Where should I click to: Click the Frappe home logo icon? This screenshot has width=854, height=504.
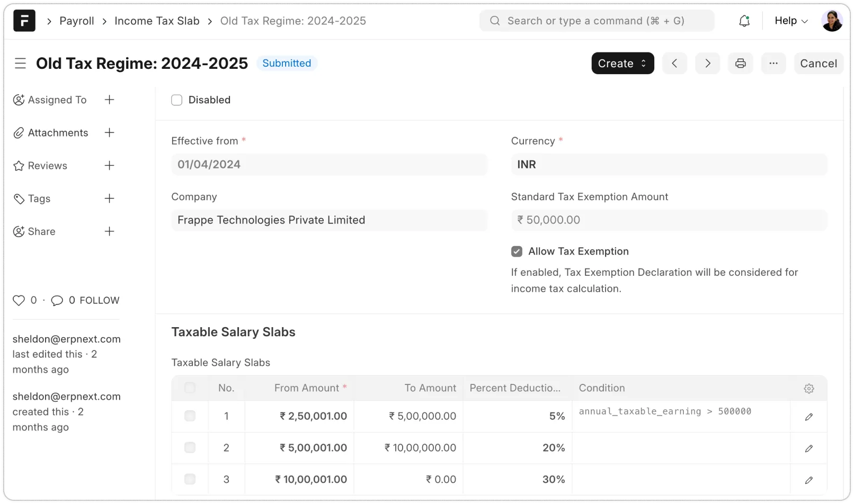click(x=24, y=21)
